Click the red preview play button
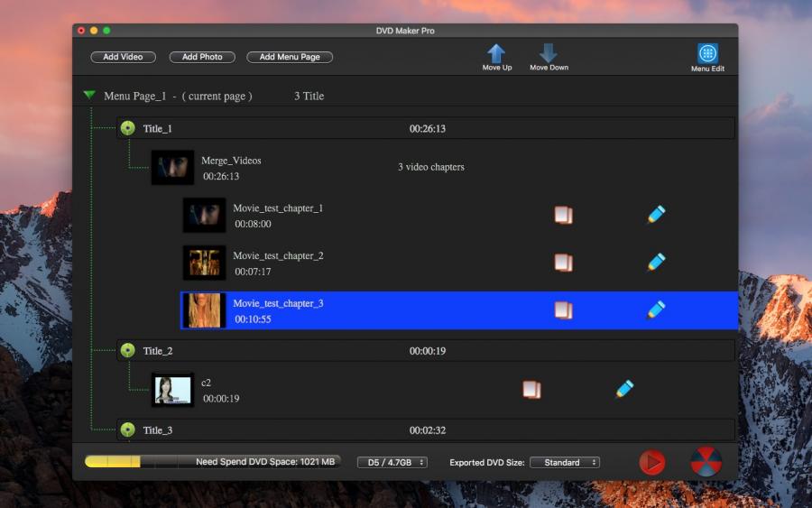Screen dimensions: 812x508 pyautogui.click(x=652, y=462)
